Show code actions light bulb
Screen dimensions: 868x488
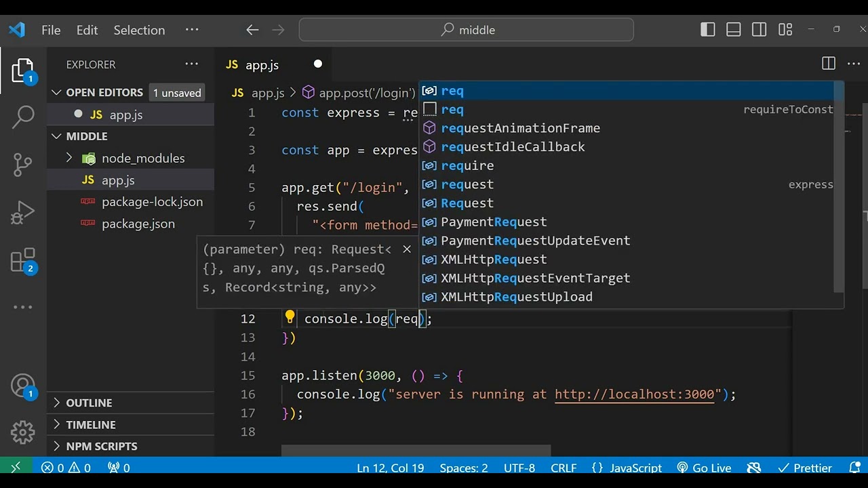point(290,317)
